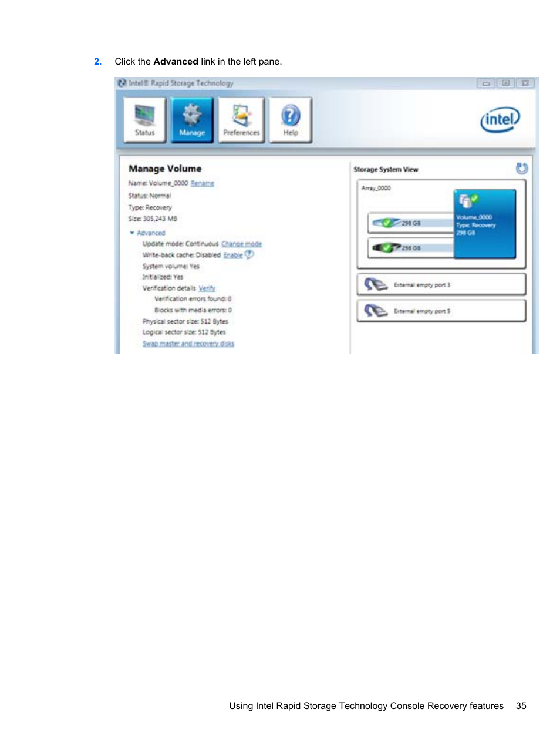560x746 pixels.
Task: Click the Enable write-back cache link
Action: 233,255
